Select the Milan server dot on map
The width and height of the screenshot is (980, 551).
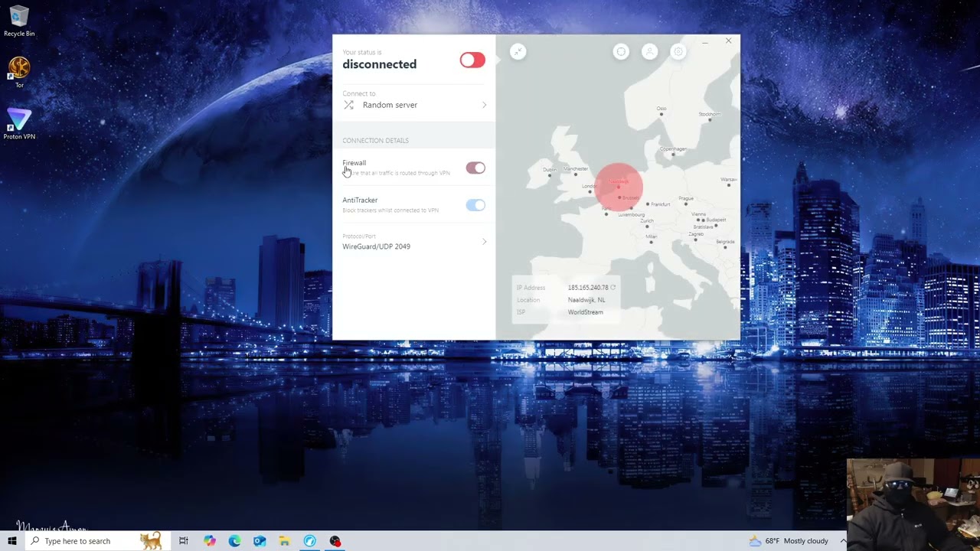[652, 243]
